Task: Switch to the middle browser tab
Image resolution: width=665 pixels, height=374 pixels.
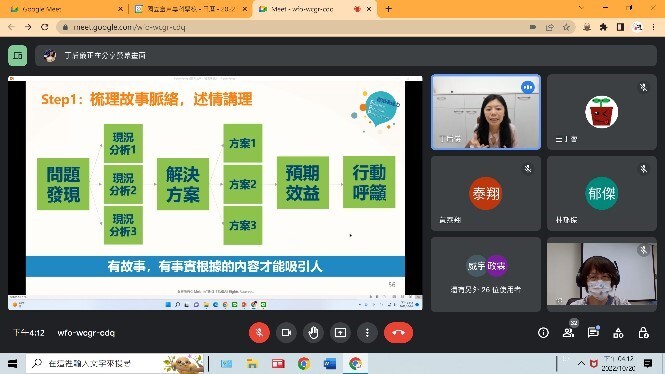Action: tap(191, 9)
